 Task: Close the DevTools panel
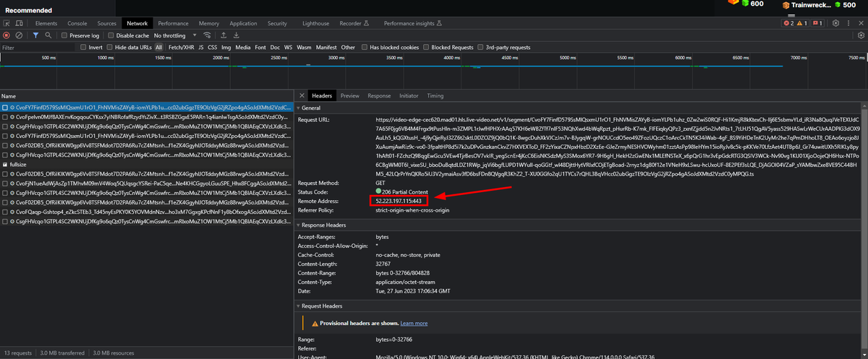[861, 23]
